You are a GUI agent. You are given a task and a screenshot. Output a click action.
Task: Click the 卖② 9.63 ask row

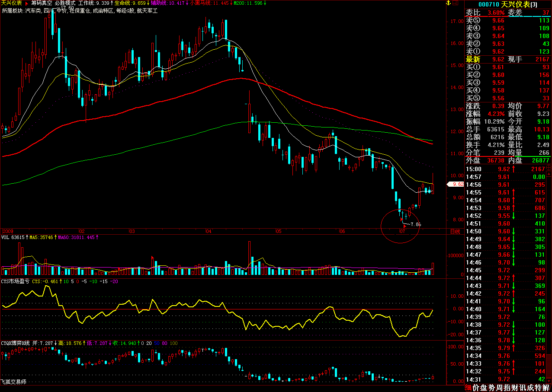(x=508, y=44)
